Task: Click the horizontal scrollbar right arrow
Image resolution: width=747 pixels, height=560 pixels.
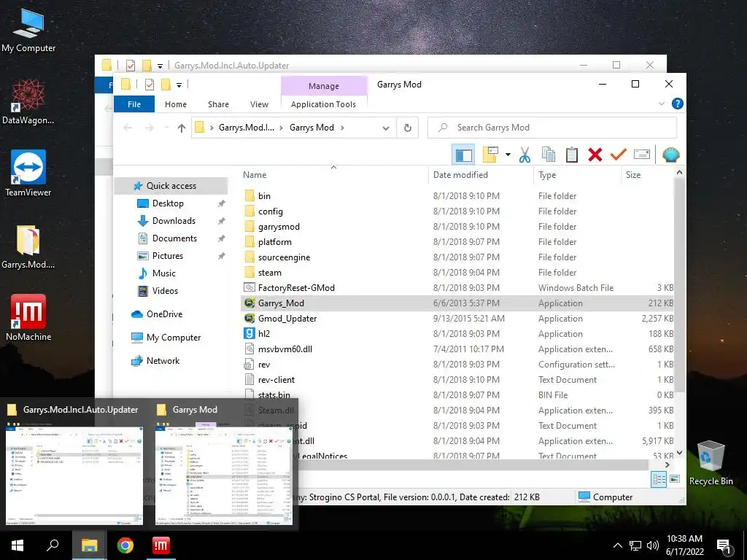Action: [667, 464]
